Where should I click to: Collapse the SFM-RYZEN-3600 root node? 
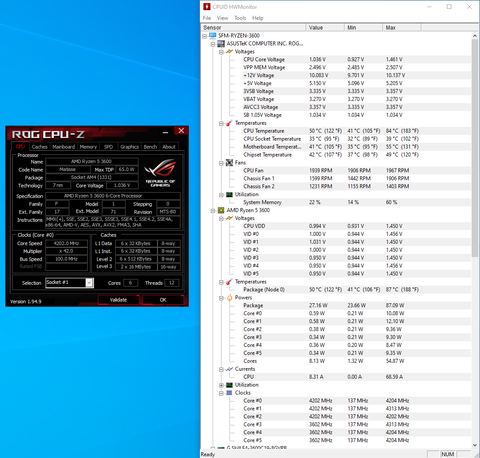coord(205,36)
